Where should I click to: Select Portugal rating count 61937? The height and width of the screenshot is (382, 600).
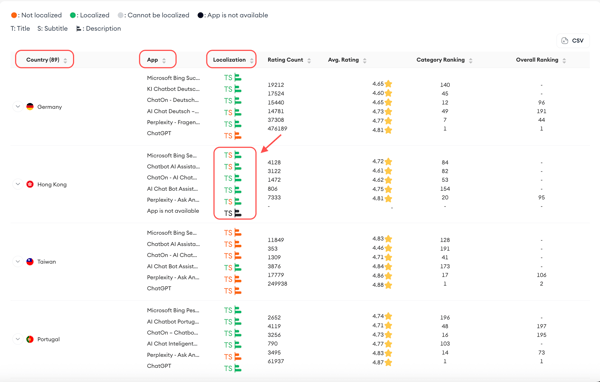point(276,361)
